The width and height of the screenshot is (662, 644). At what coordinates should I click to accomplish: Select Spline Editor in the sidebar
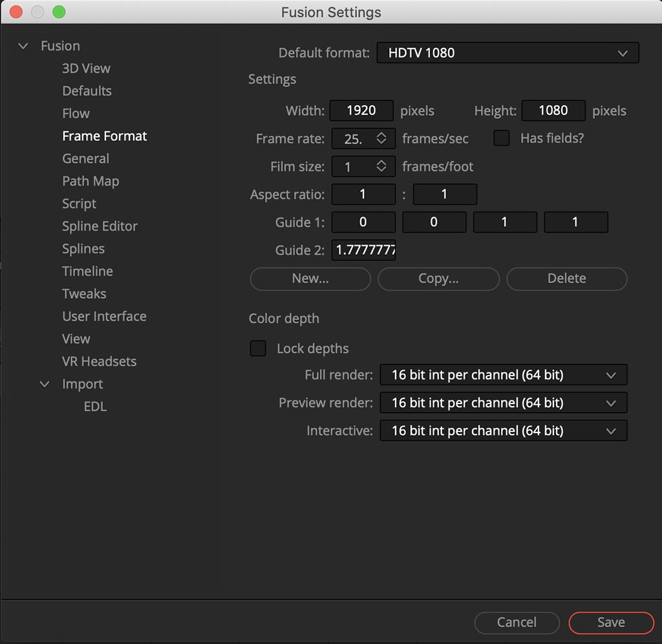coord(100,226)
